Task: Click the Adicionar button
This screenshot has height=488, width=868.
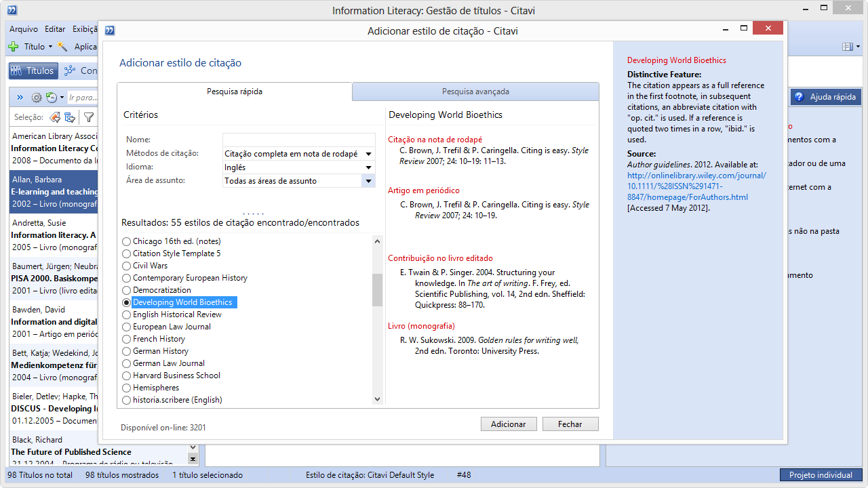Action: point(509,424)
